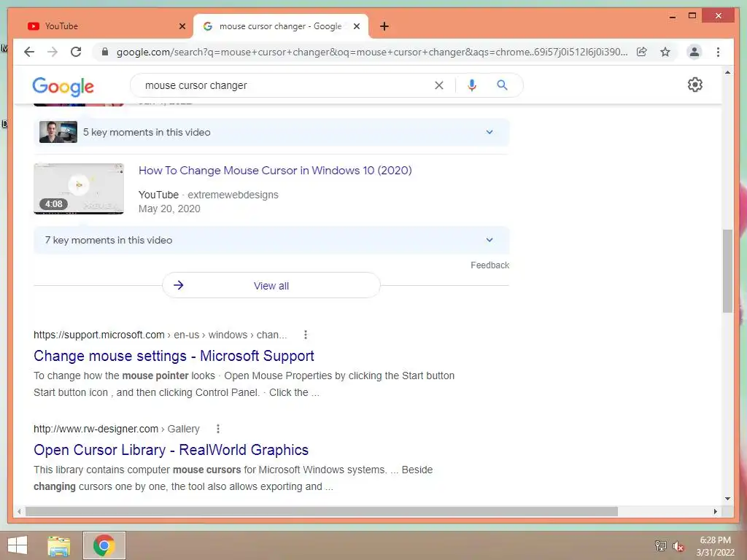Image resolution: width=747 pixels, height=560 pixels.
Task: Expand 7 key moments in this video
Action: (271, 240)
